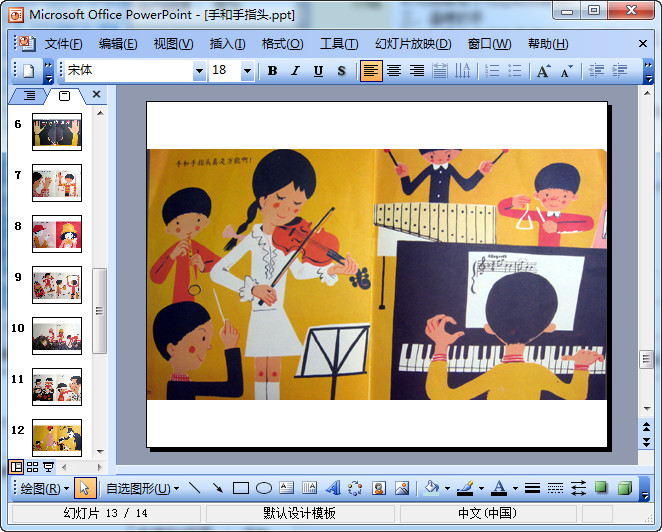This screenshot has width=662, height=532.
Task: Insert a picture from file
Action: point(402,489)
